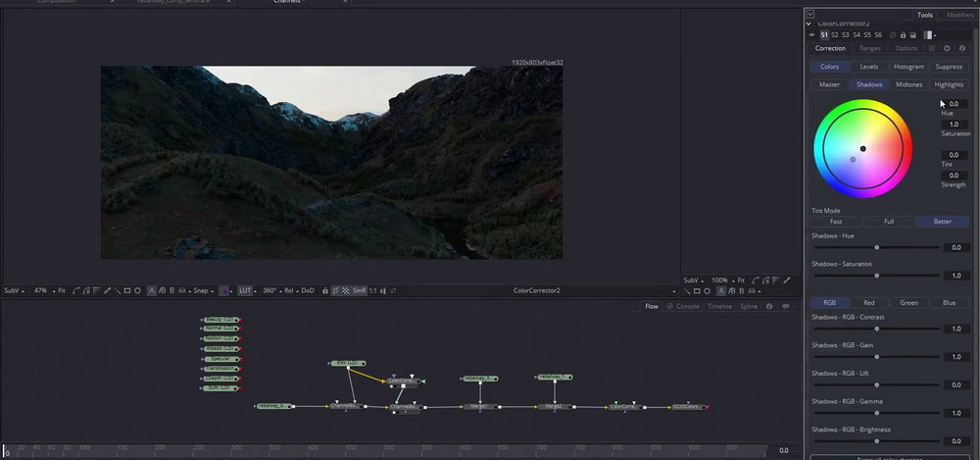Click the Shadows - Hue slider
This screenshot has height=460, width=980.
pyautogui.click(x=876, y=248)
